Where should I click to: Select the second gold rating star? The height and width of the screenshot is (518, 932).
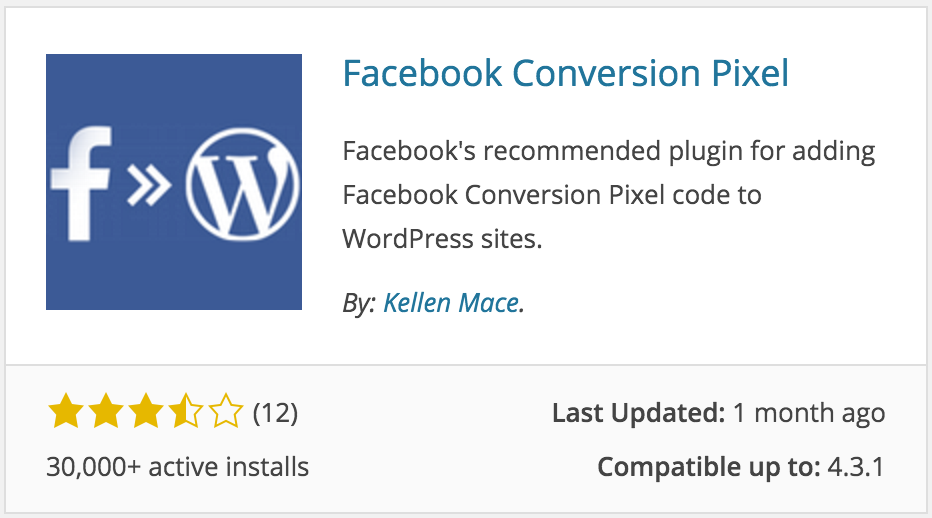pos(106,412)
